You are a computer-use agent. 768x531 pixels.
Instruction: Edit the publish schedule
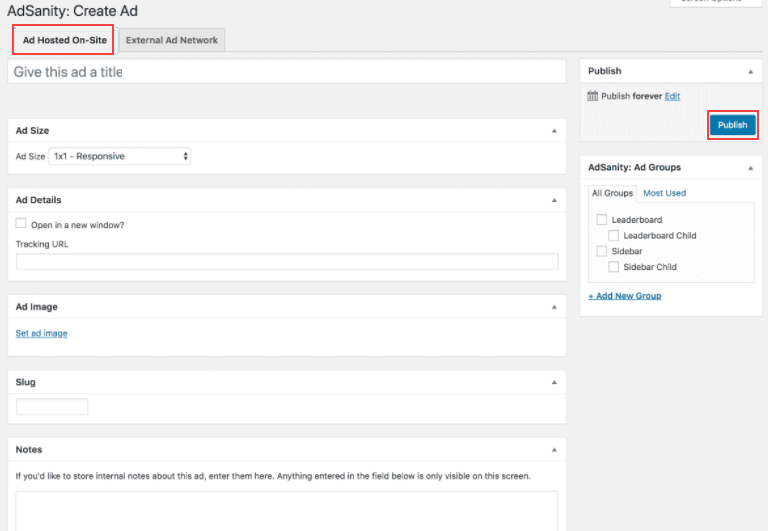pos(672,96)
